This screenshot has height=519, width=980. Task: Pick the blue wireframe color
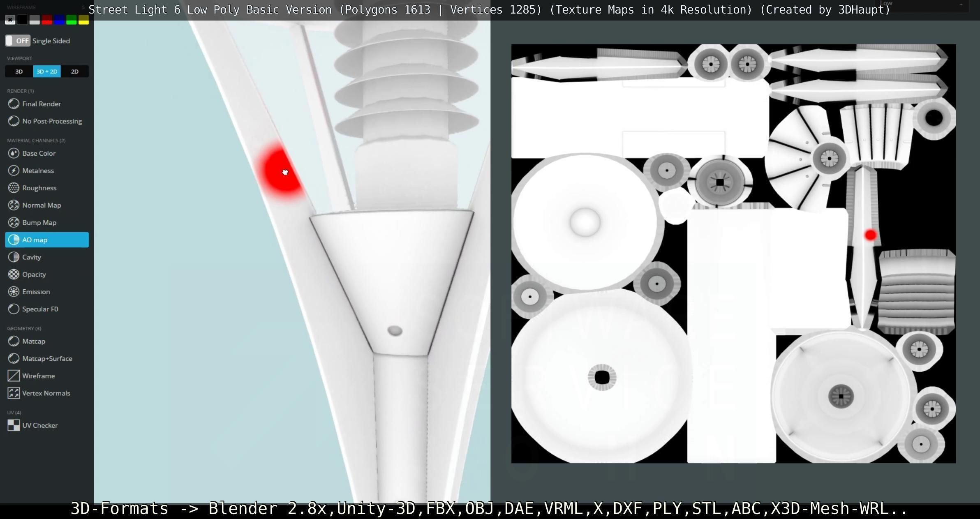[59, 20]
